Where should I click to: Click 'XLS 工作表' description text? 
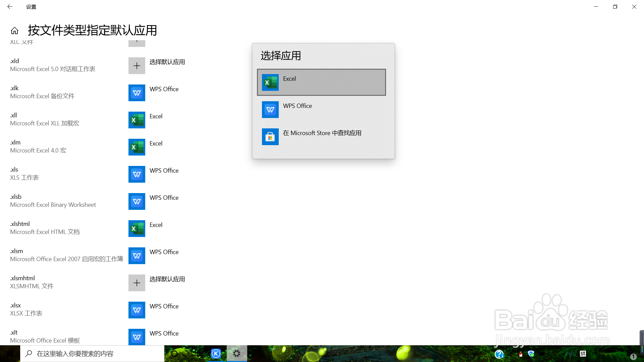(24, 178)
